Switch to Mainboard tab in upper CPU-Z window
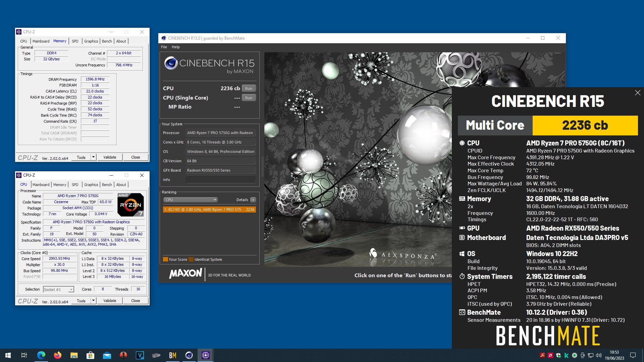The width and height of the screenshot is (644, 362). 41,41
